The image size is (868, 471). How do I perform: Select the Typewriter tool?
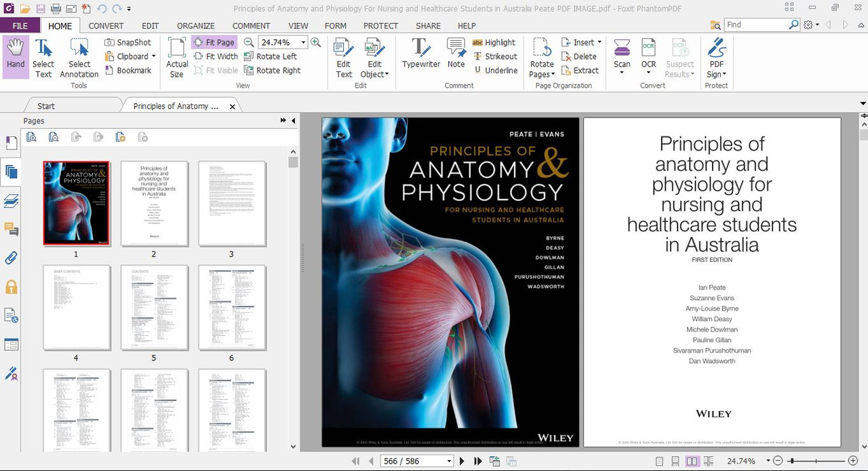click(x=421, y=53)
